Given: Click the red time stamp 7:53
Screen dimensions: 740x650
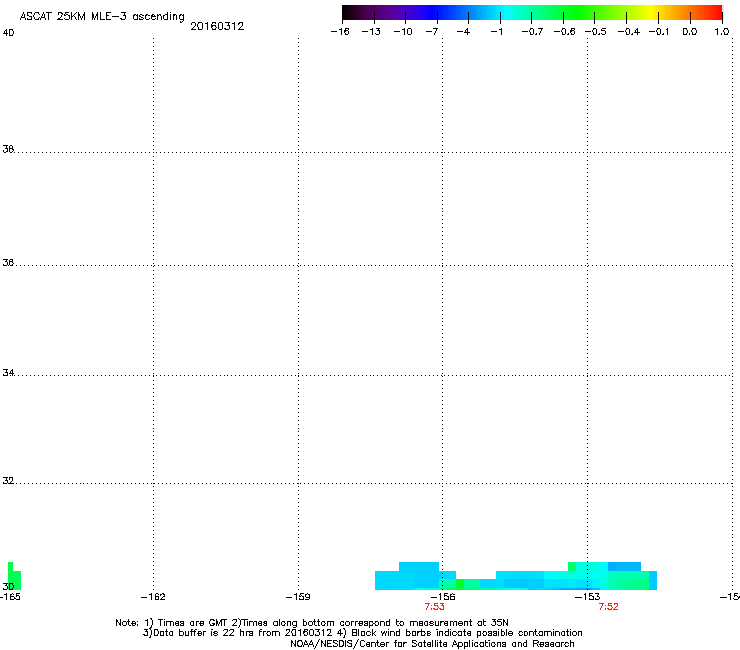Looking at the screenshot, I should click(434, 607).
